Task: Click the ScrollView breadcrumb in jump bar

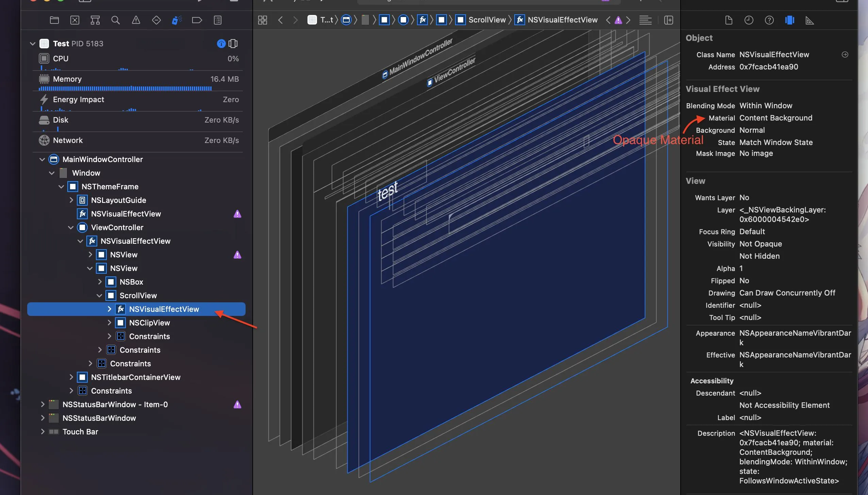Action: 487,20
